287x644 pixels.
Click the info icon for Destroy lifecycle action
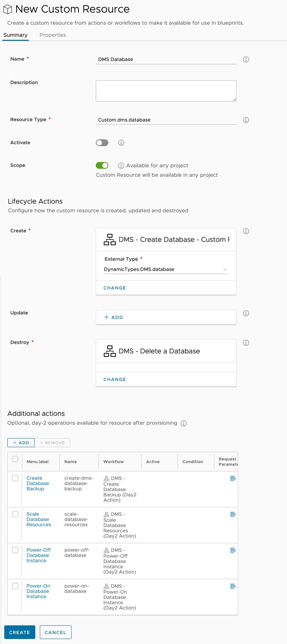pos(246,343)
